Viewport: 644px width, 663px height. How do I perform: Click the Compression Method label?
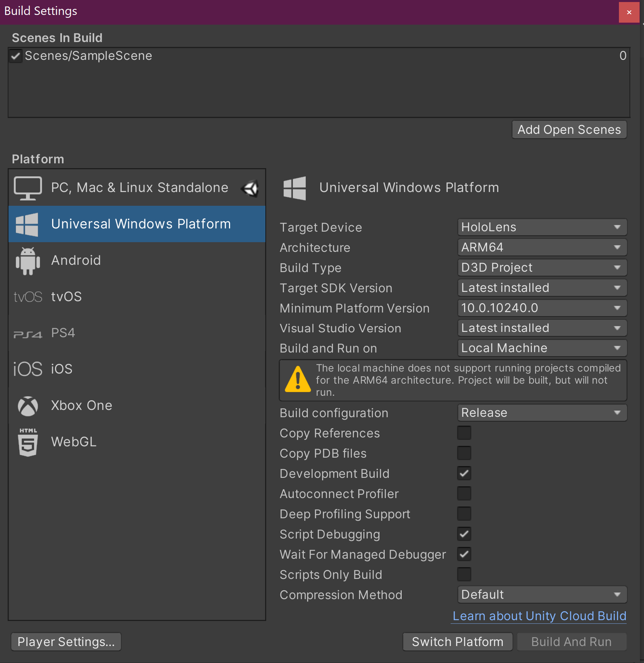[341, 595]
